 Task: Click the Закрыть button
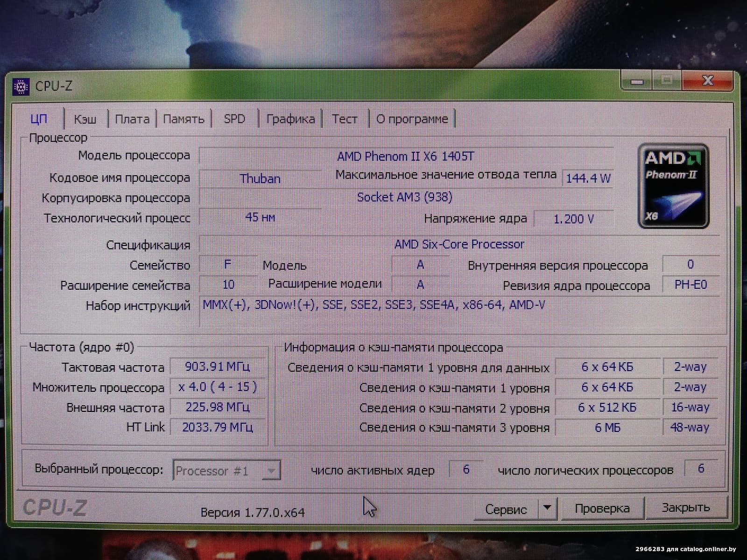click(x=686, y=508)
